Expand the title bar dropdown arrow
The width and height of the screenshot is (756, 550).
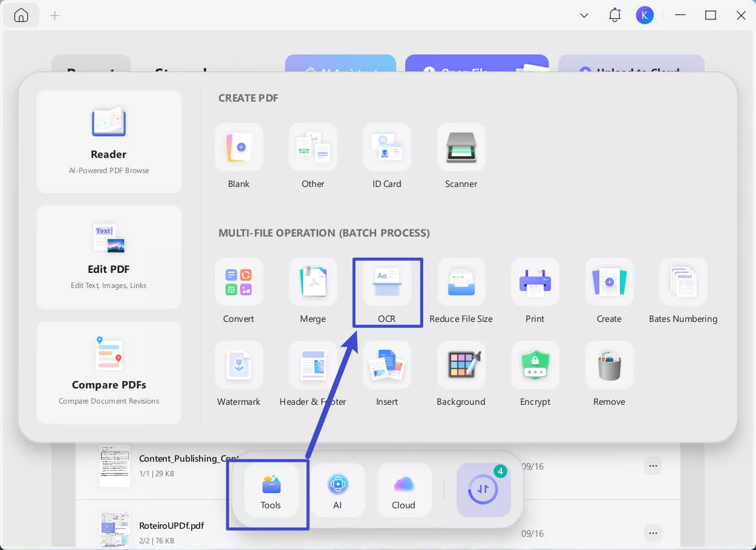[x=584, y=16]
